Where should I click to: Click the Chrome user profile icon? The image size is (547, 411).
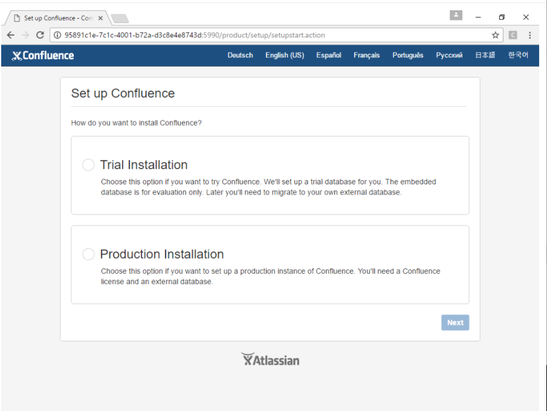[x=456, y=15]
